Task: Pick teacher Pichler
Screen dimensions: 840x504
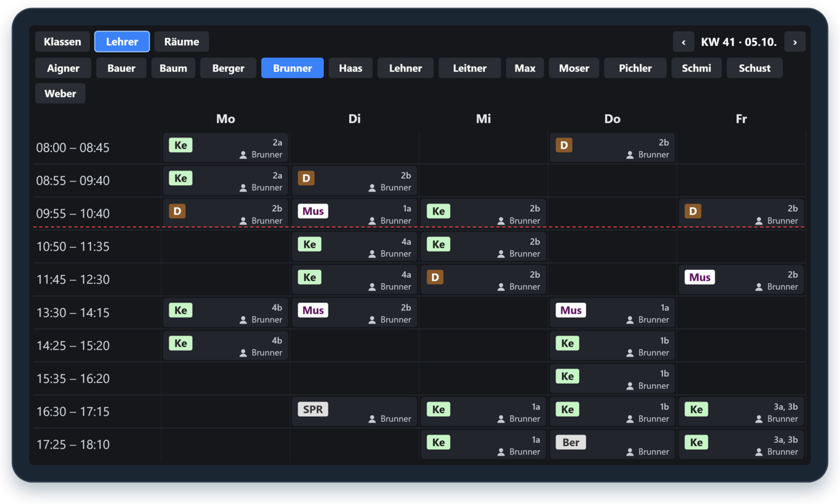Action: (635, 68)
